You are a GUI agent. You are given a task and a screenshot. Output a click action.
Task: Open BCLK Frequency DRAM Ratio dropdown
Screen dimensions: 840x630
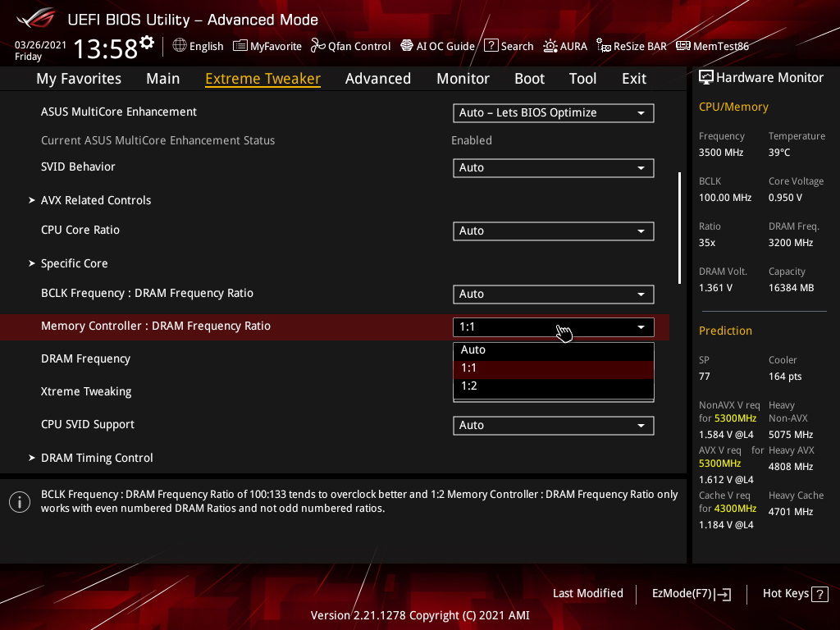(x=554, y=294)
